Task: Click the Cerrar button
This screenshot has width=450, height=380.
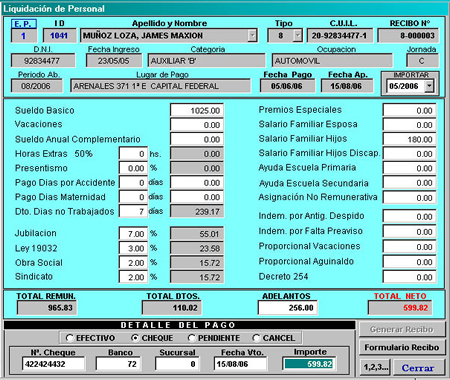Action: coord(418,368)
